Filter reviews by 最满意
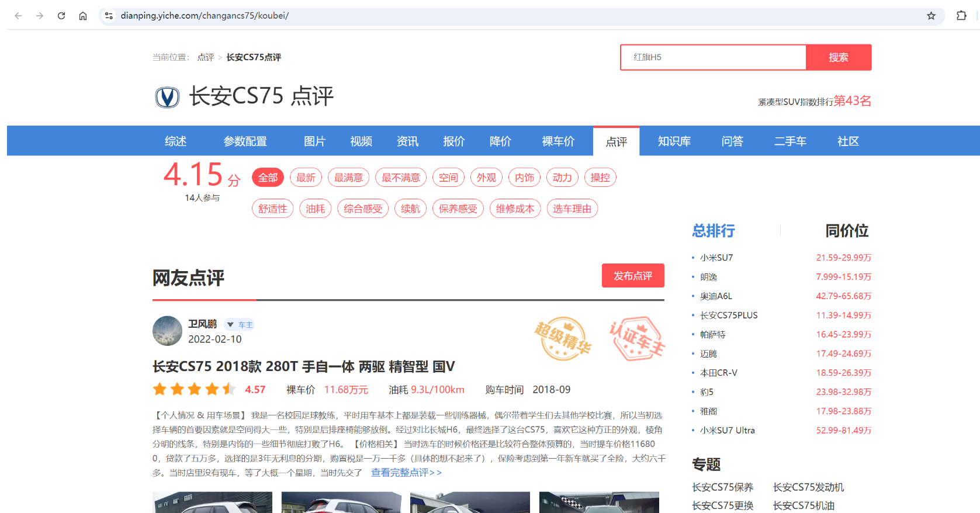The image size is (980, 513). pyautogui.click(x=348, y=178)
